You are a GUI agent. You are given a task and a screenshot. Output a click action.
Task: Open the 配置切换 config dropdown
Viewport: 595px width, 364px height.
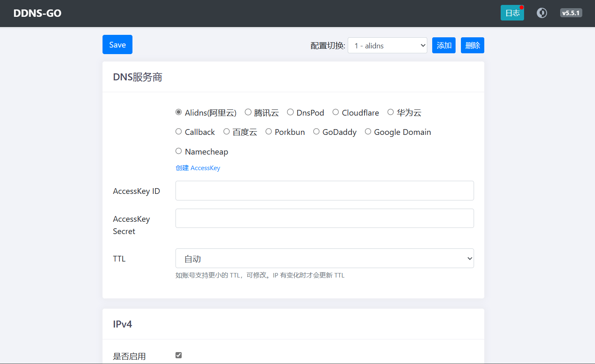pyautogui.click(x=387, y=45)
